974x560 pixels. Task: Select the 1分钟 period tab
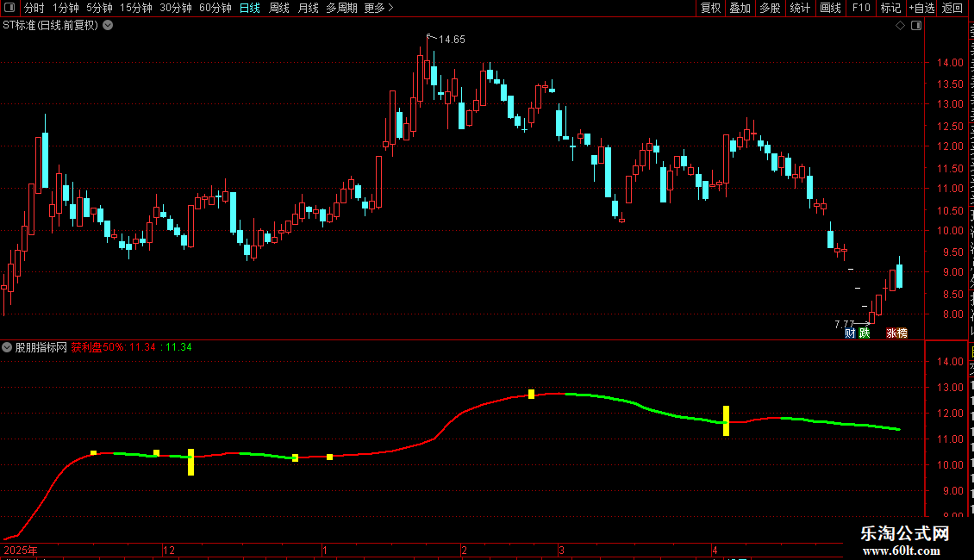[66, 8]
